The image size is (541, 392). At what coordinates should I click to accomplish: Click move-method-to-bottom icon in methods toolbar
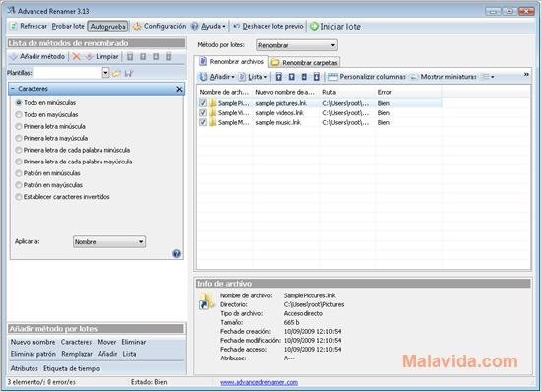coord(169,56)
